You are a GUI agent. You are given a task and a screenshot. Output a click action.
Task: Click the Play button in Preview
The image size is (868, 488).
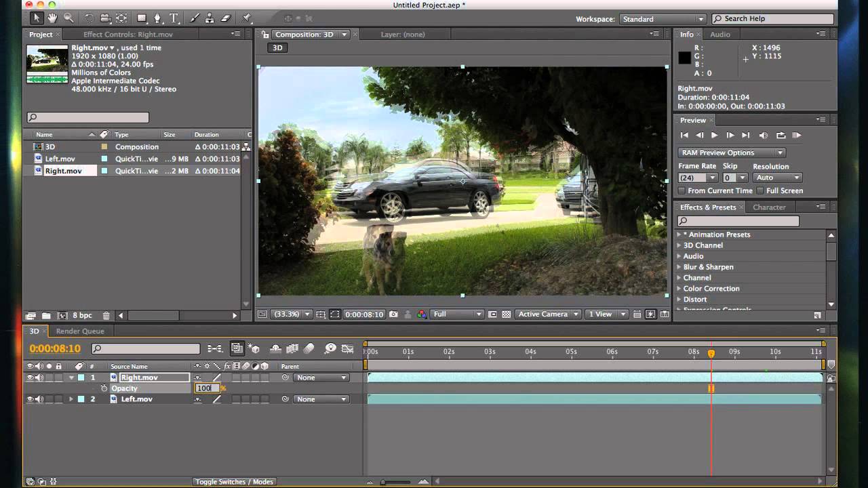714,136
